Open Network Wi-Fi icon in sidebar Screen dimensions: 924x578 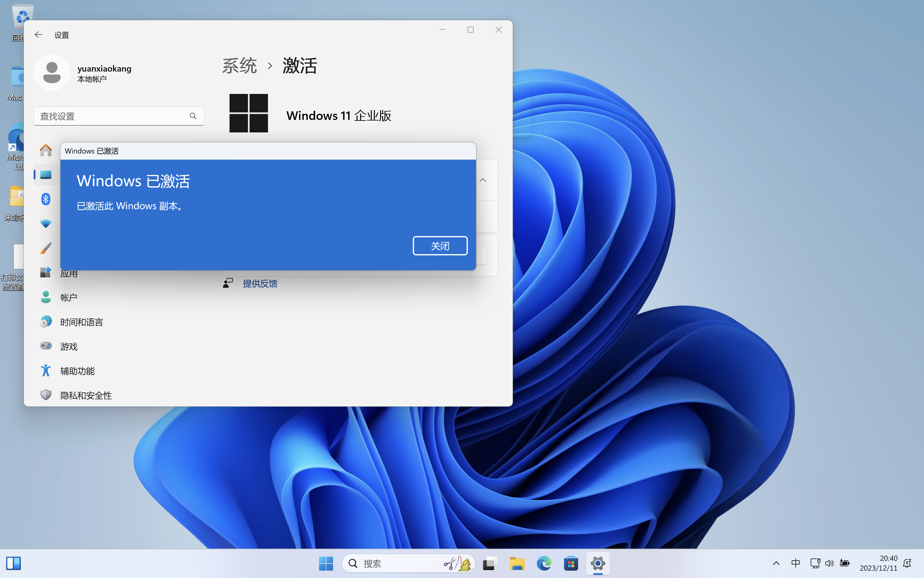coord(46,224)
